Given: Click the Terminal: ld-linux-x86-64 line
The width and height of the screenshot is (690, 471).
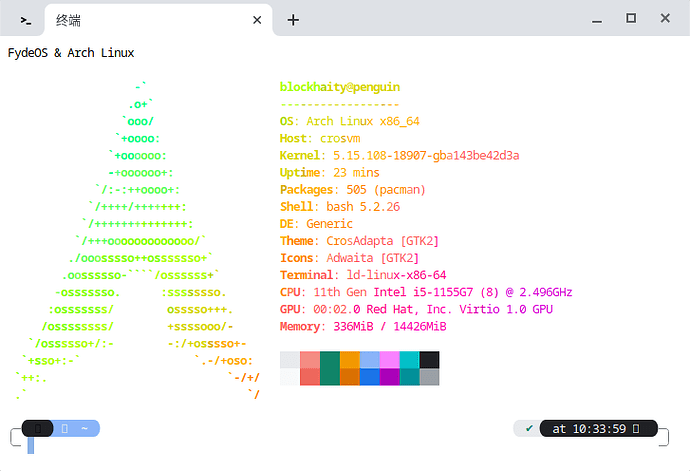Looking at the screenshot, I should point(363,275).
